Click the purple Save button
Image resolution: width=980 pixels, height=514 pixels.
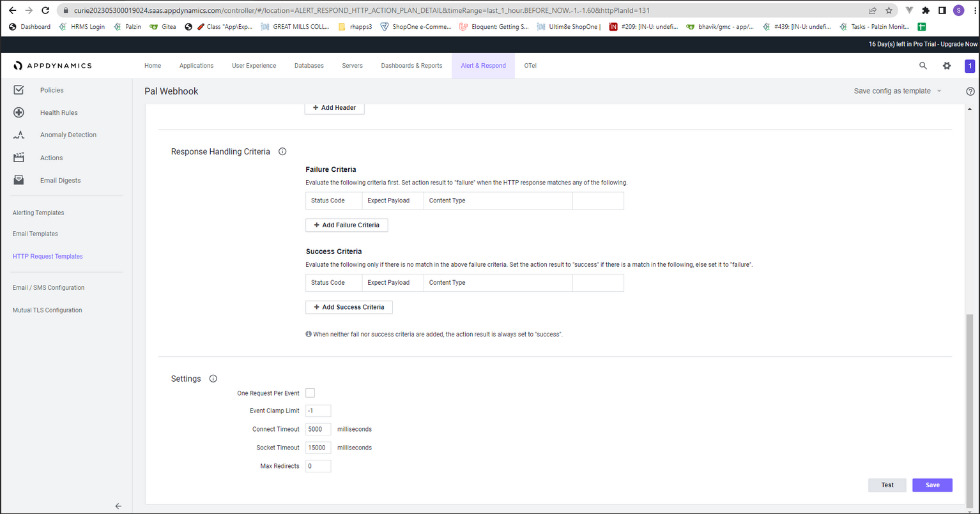click(x=932, y=485)
